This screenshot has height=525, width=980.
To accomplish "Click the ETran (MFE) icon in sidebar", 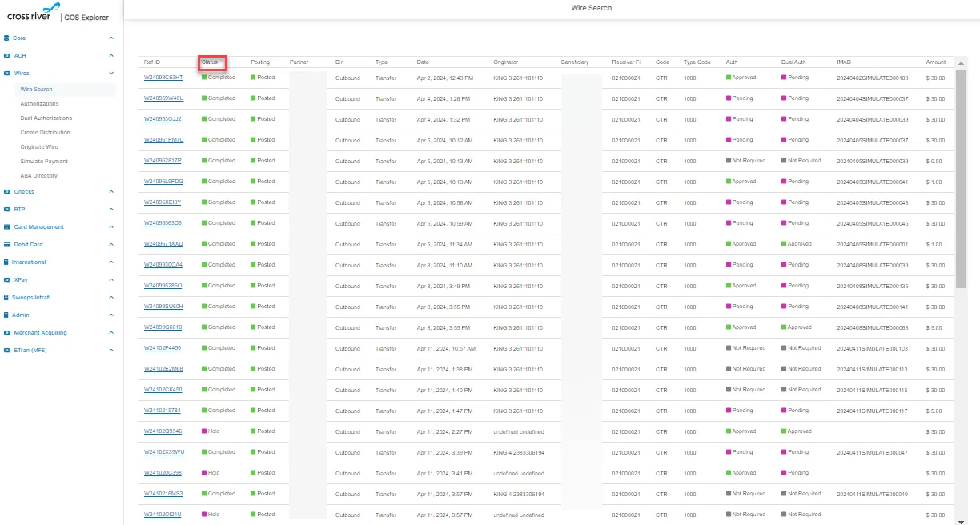I will click(6, 350).
